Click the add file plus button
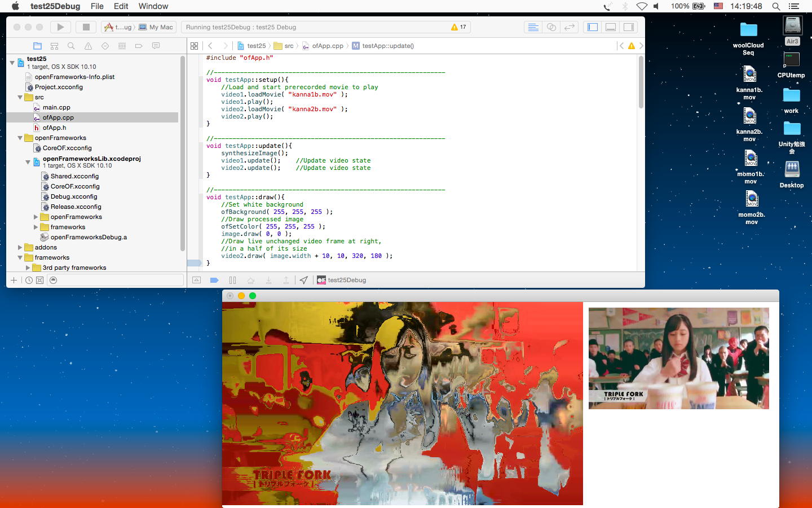 point(14,280)
